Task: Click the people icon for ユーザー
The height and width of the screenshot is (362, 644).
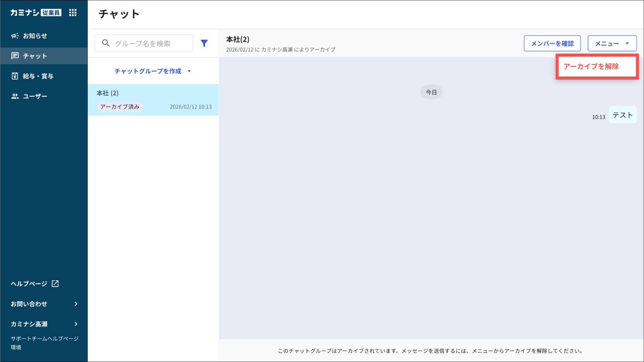Action: point(15,96)
